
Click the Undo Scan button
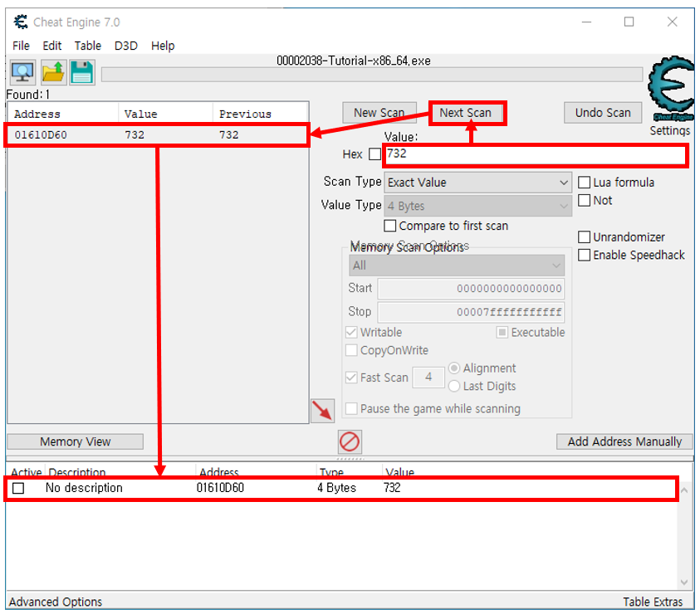[603, 113]
